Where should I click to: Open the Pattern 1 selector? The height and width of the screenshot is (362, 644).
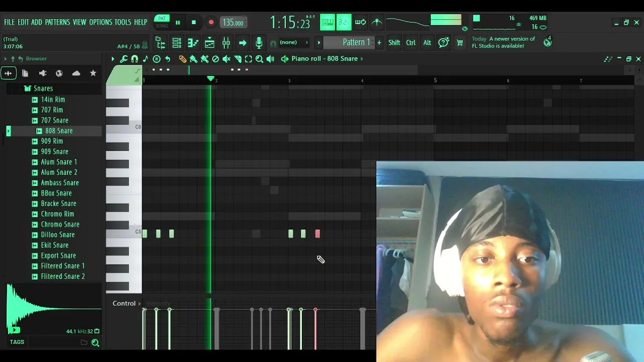[349, 43]
